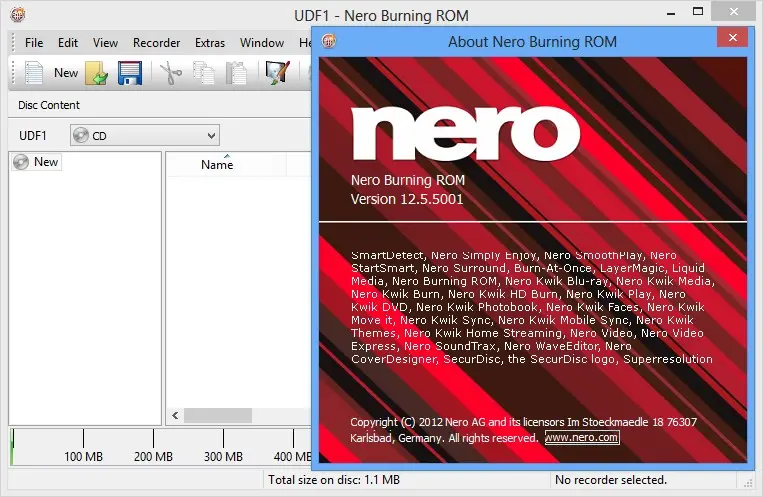Copy selection with the copy icon
Image resolution: width=763 pixels, height=497 pixels.
pyautogui.click(x=203, y=73)
